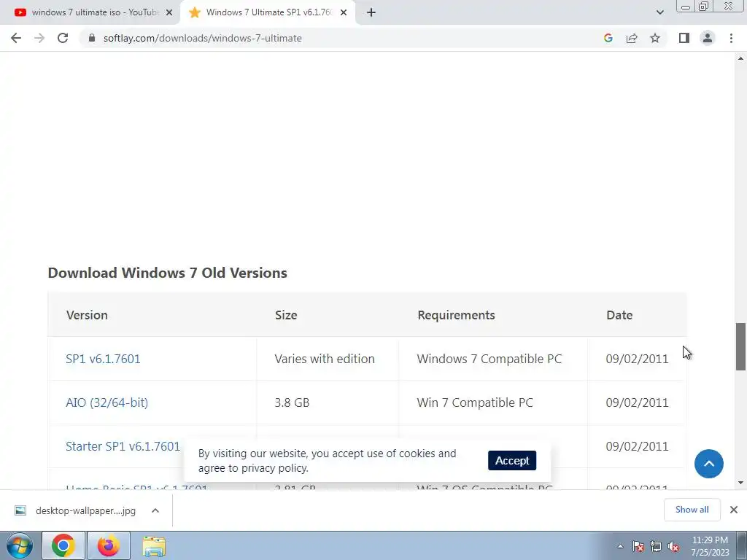Image resolution: width=747 pixels, height=560 pixels.
Task: Click the scrollbar up arrow
Action: (x=740, y=58)
